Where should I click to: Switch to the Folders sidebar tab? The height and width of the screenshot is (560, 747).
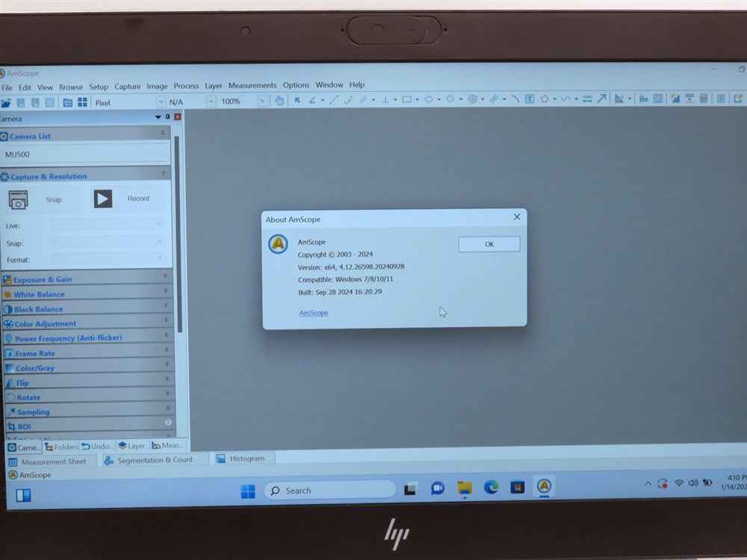click(x=61, y=447)
